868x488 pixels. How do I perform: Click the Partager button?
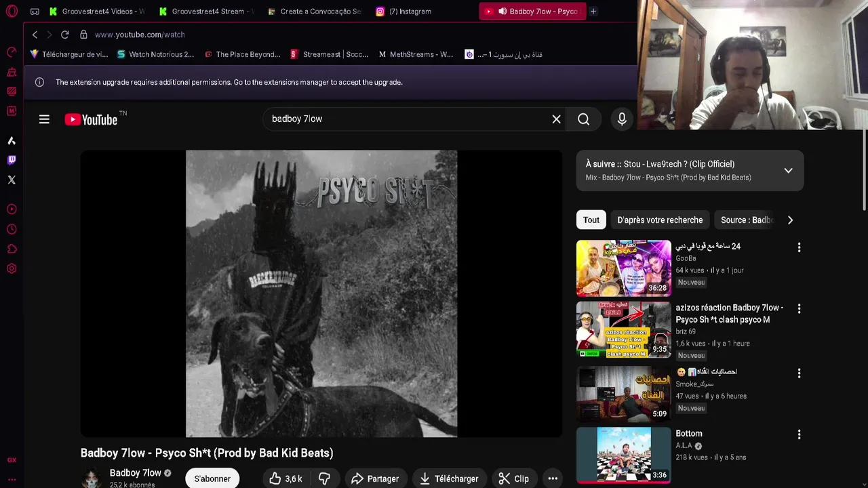coord(374,479)
